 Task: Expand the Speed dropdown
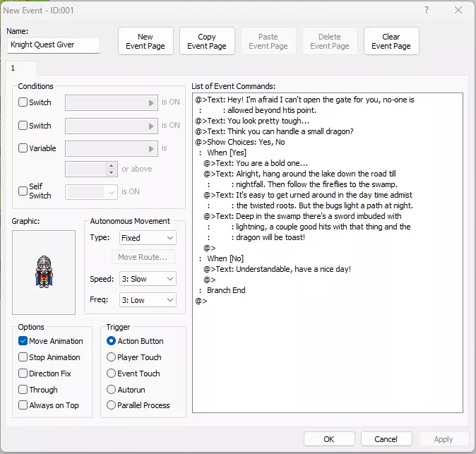[148, 279]
